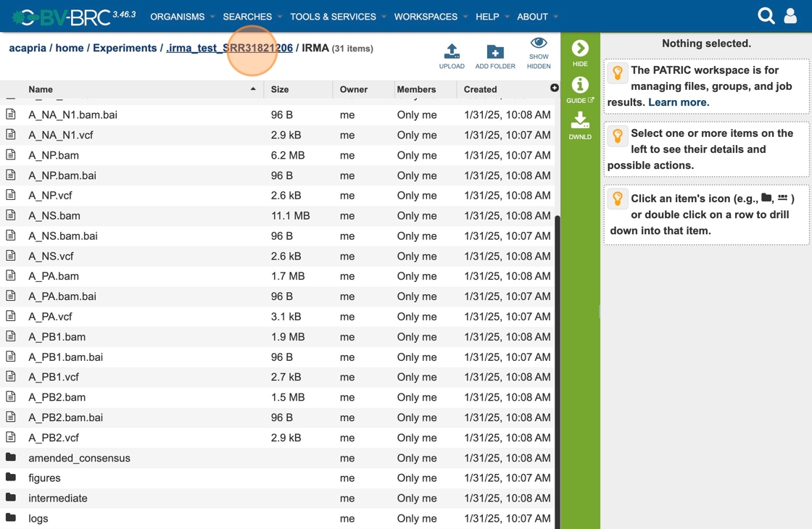This screenshot has height=529, width=812.
Task: Open the About menu
Action: click(532, 17)
